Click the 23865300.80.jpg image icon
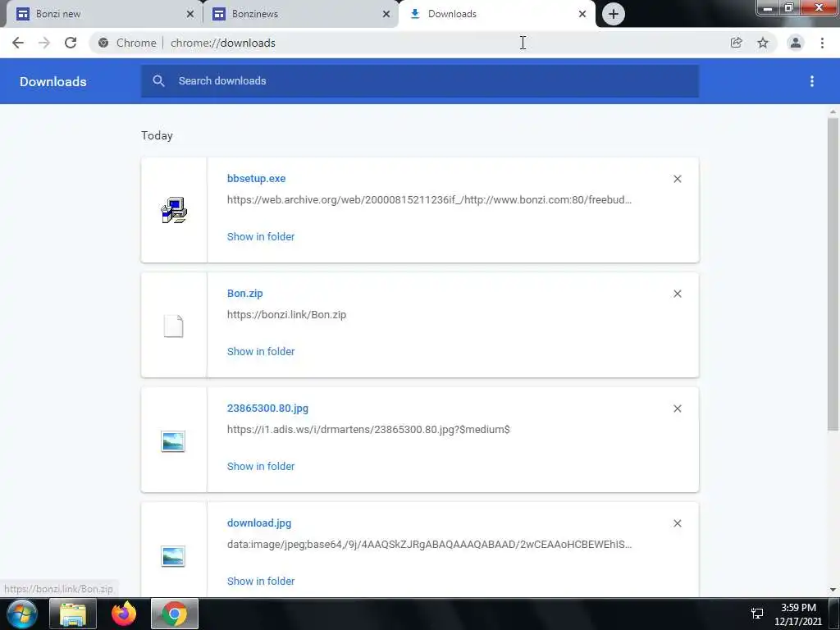Screen dimensions: 840x630 click(173, 441)
